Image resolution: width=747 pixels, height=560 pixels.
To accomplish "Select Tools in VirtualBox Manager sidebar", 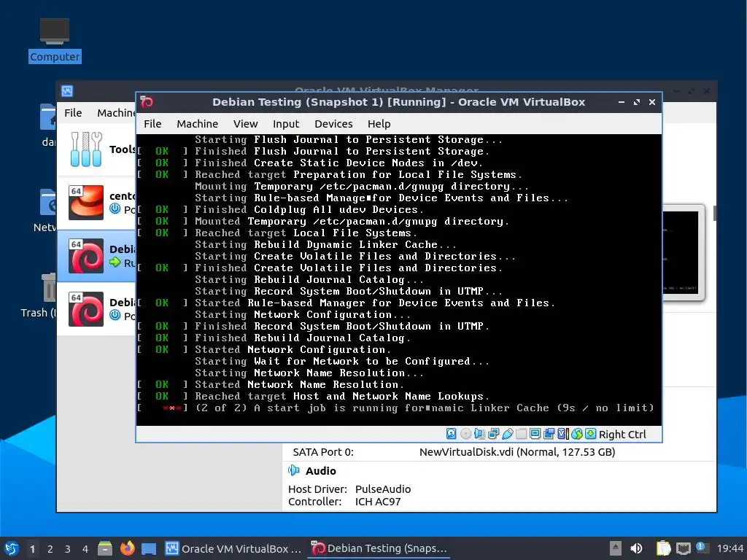I will pyautogui.click(x=96, y=149).
